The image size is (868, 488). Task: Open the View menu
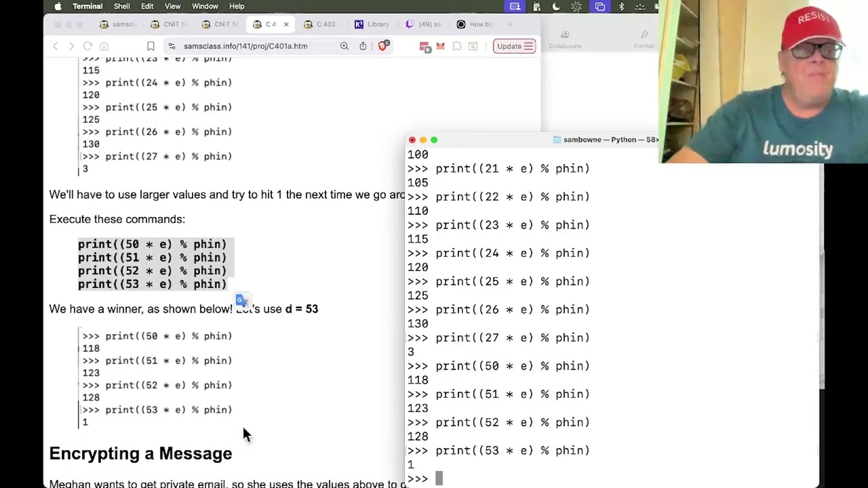tap(172, 7)
